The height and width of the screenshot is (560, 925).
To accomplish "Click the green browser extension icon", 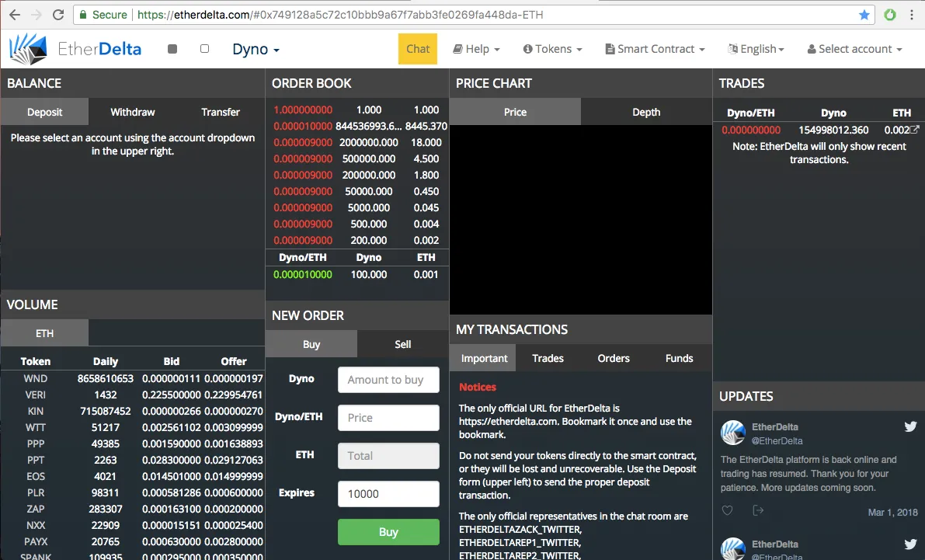I will tap(890, 15).
